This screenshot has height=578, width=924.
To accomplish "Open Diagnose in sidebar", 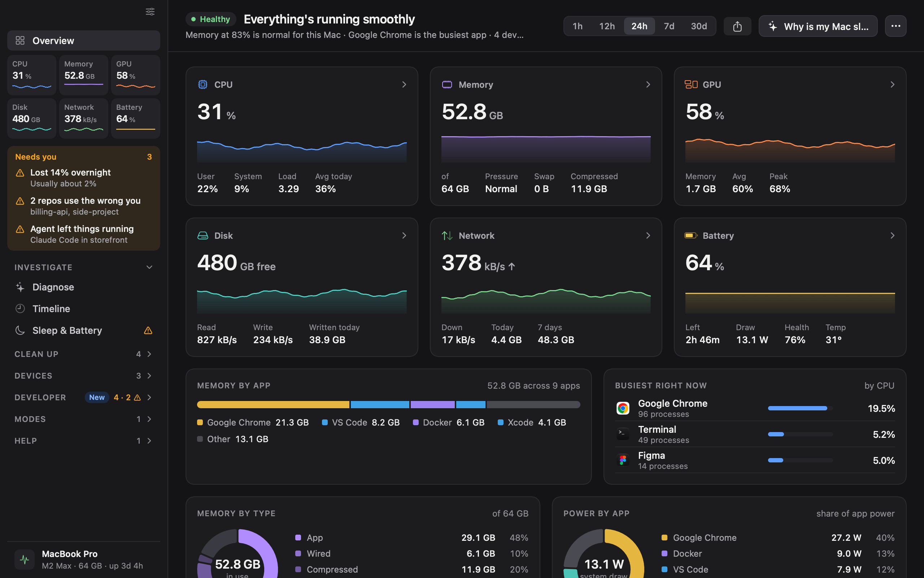I will point(84,287).
